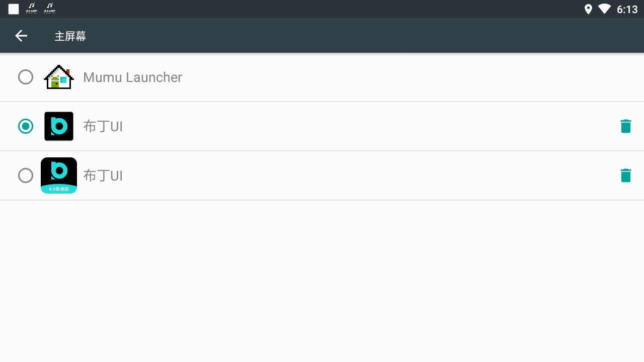644x362 pixels.
Task: Click the selected 布丁UI radio button
Action: pyautogui.click(x=26, y=126)
